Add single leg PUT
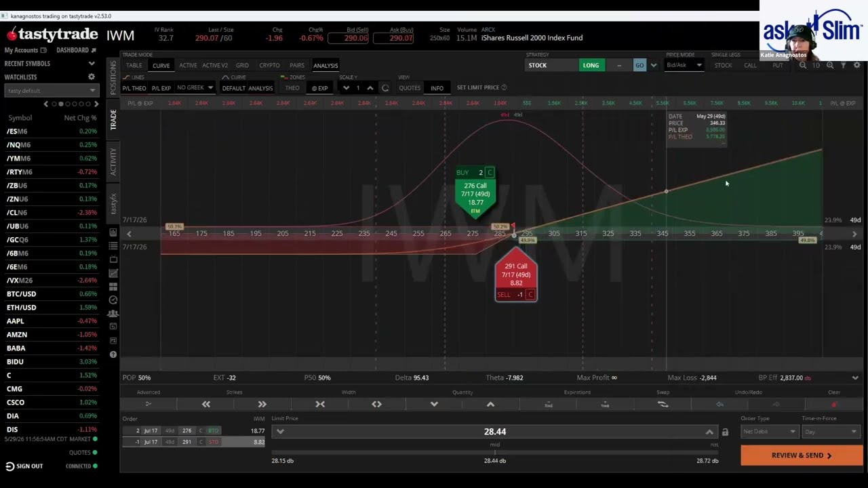The image size is (868, 488). (777, 65)
